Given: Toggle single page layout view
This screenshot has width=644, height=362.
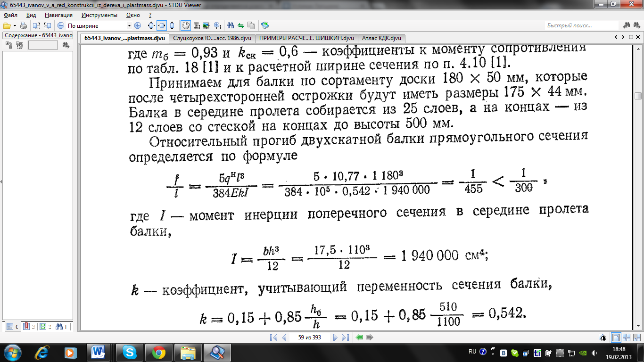Looking at the screenshot, I should click(616, 337).
